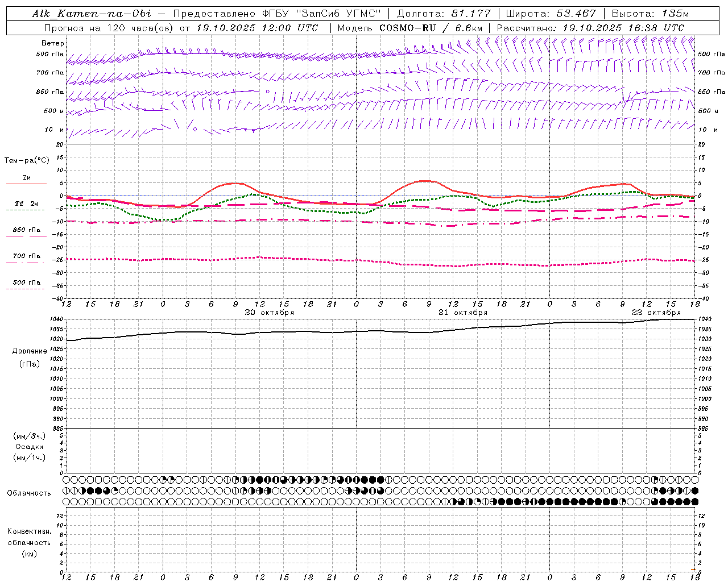Select the Прогноз на 120 часа(ов) text
728x582 pixels.
coord(109,28)
